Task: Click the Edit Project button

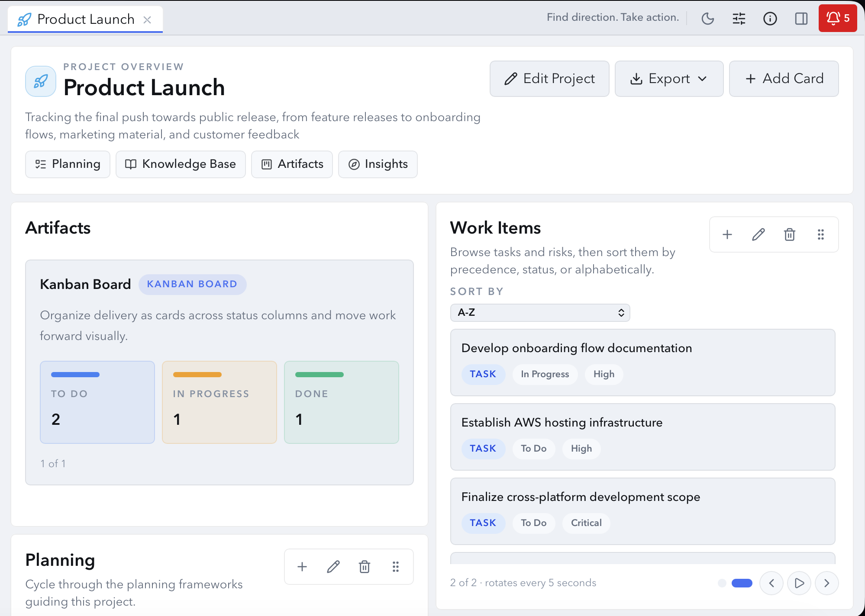Action: coord(549,79)
